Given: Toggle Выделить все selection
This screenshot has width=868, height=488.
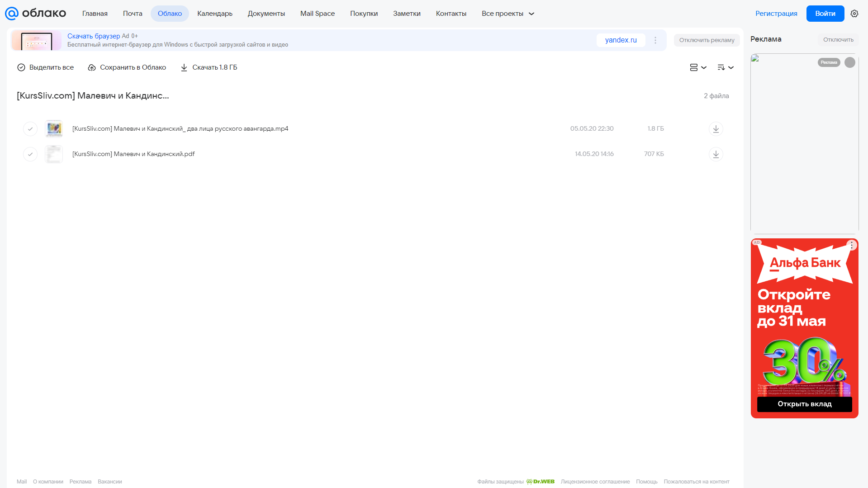Looking at the screenshot, I should (45, 67).
